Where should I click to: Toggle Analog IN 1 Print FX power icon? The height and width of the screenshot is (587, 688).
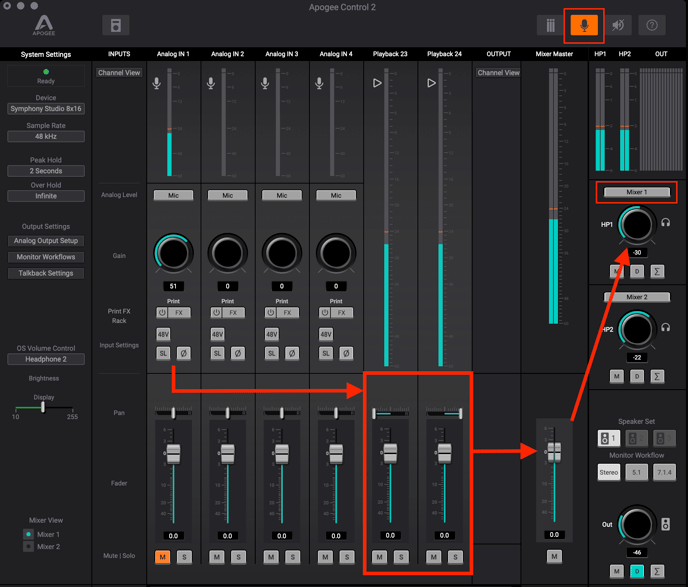pyautogui.click(x=162, y=313)
